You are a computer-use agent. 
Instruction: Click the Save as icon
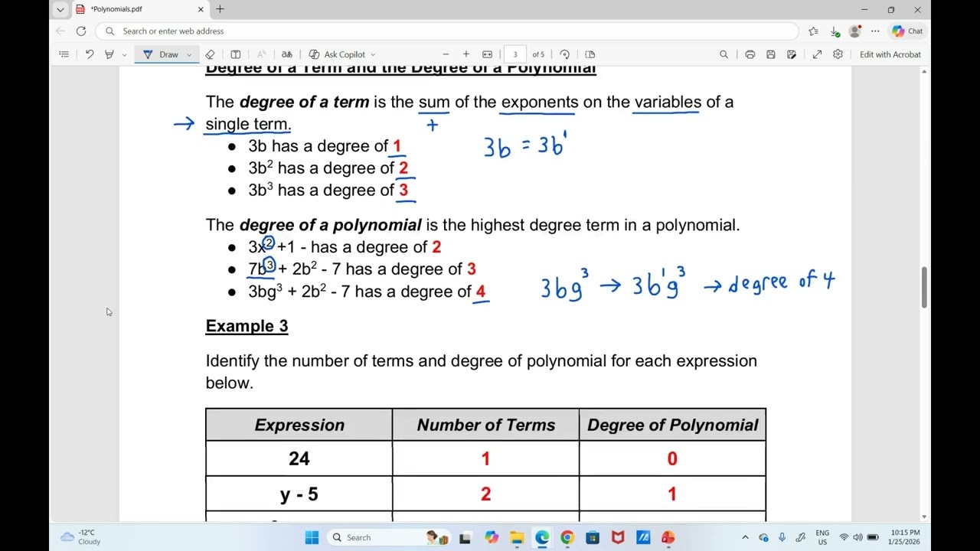tap(792, 54)
